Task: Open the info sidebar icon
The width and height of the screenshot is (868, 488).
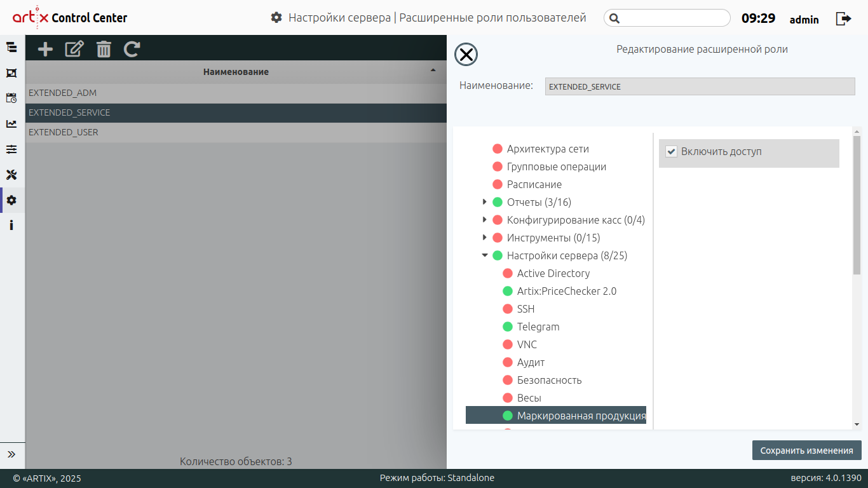Action: [x=11, y=226]
